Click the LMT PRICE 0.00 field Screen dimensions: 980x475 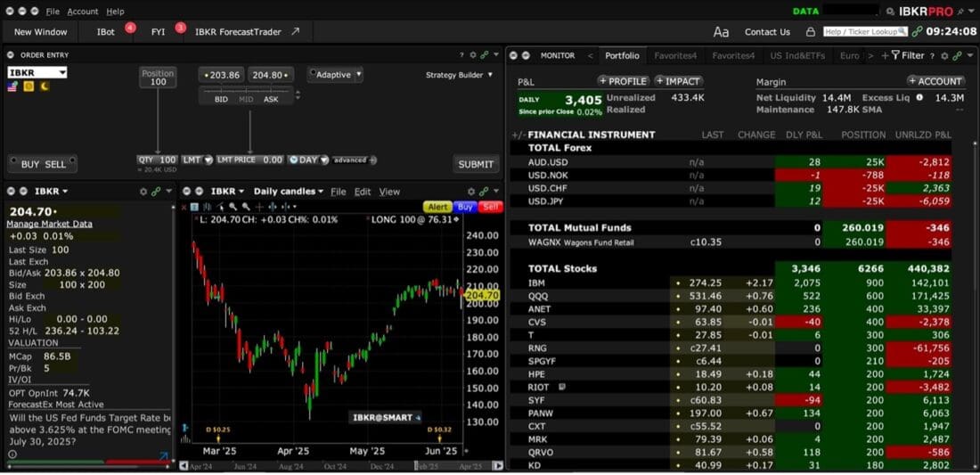coord(250,160)
